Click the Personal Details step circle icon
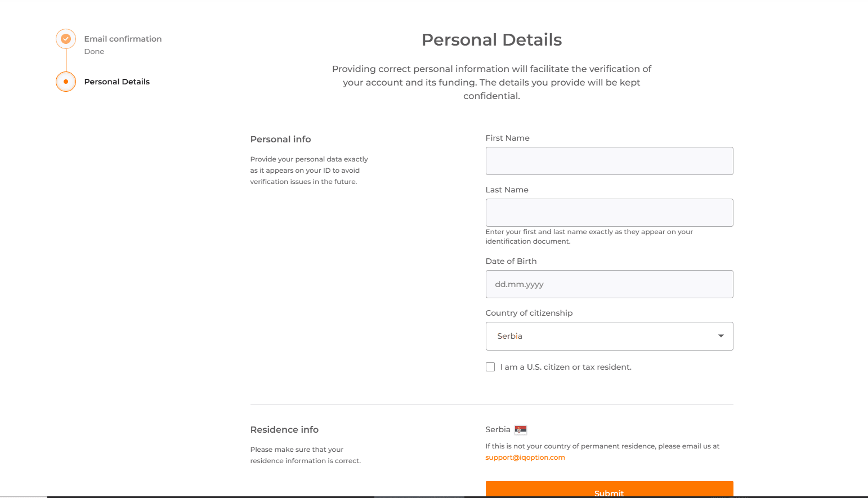The image size is (868, 498). click(66, 82)
